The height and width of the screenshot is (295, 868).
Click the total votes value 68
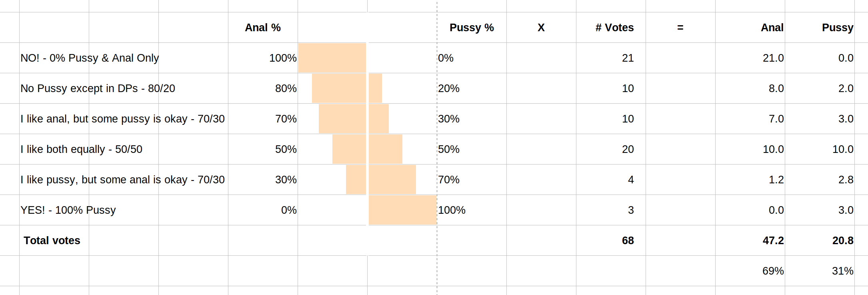[x=628, y=241]
